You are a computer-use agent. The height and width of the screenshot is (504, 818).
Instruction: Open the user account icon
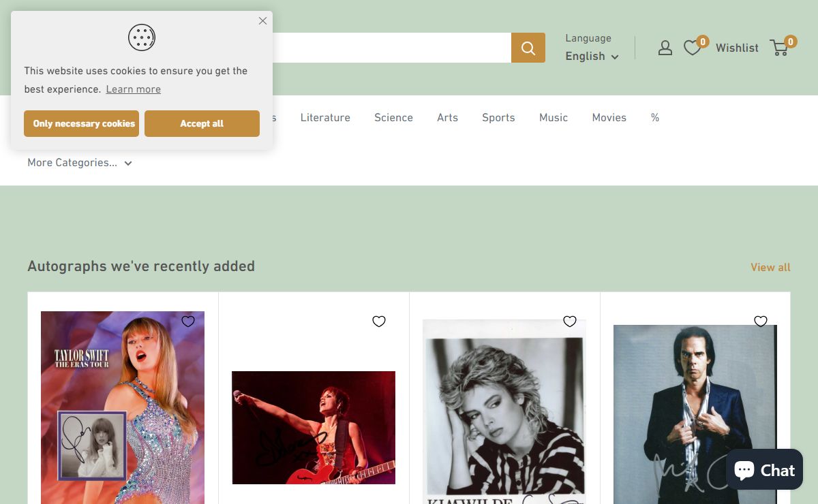pos(665,48)
